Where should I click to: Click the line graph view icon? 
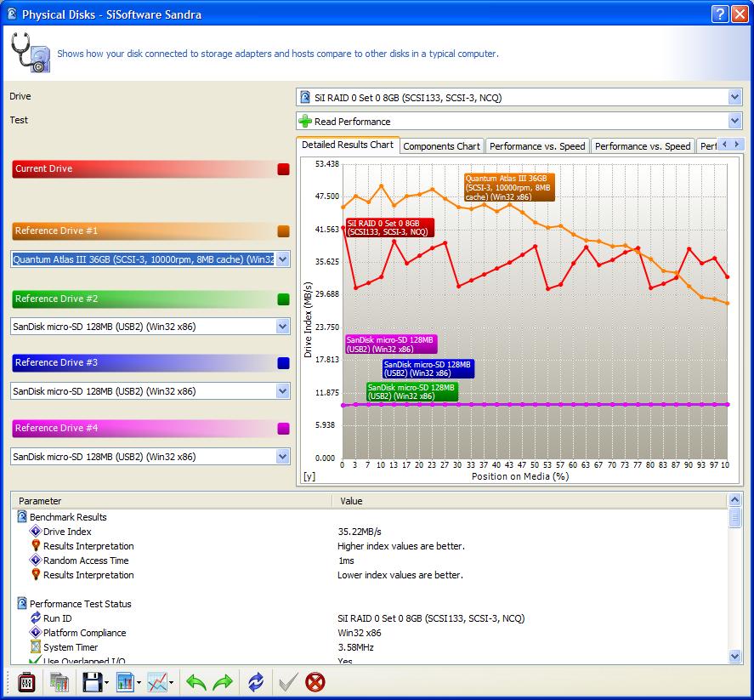click(x=157, y=682)
